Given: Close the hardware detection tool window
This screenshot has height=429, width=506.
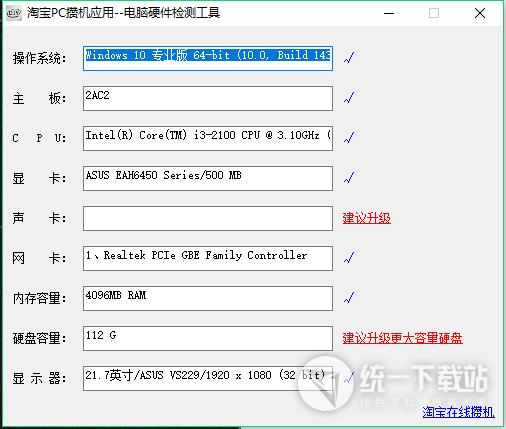Looking at the screenshot, I should [x=480, y=13].
